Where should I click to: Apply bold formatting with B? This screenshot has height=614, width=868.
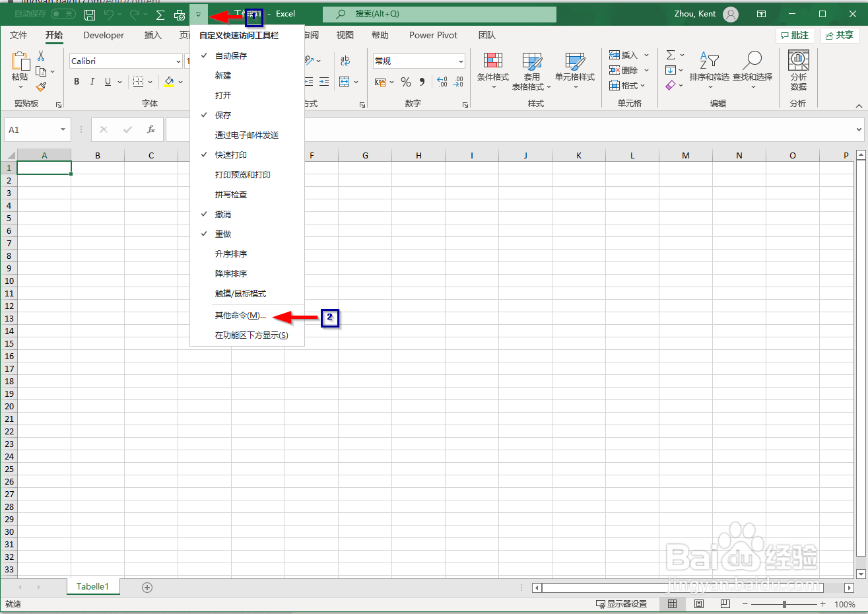[x=77, y=82]
